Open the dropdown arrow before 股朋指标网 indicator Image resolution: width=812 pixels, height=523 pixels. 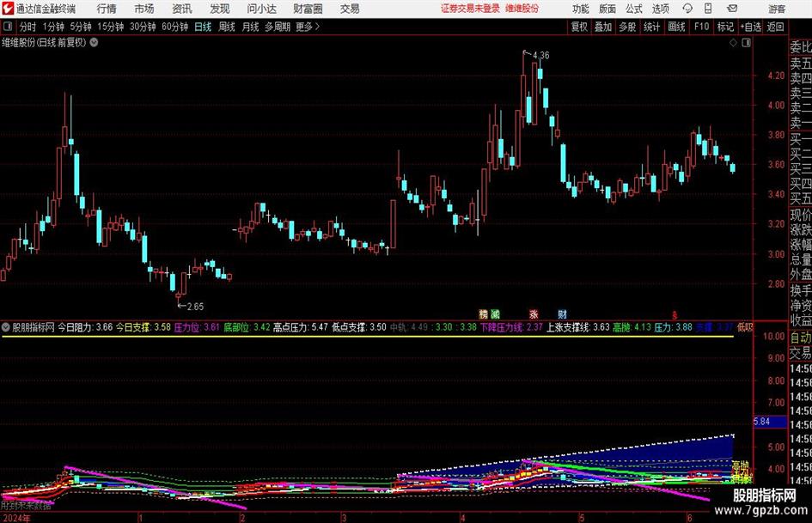tap(6, 327)
